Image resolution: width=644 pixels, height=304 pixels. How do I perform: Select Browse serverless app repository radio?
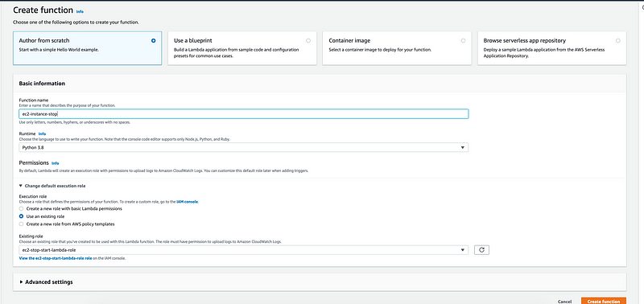pyautogui.click(x=618, y=41)
